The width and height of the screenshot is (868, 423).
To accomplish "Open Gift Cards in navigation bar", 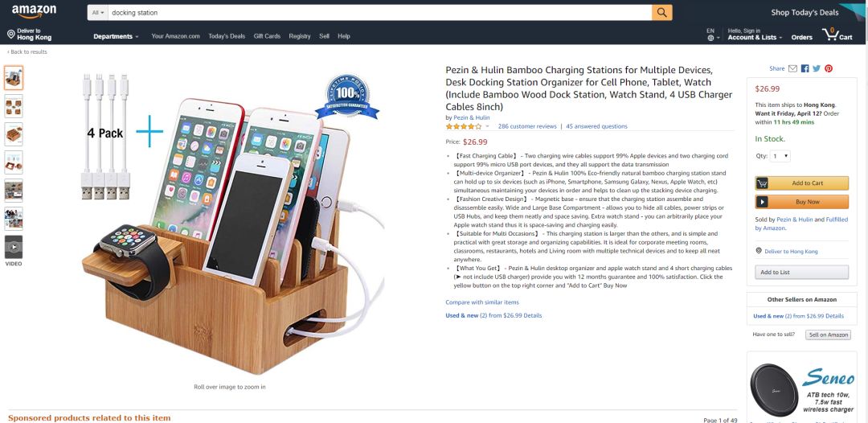I will [267, 36].
